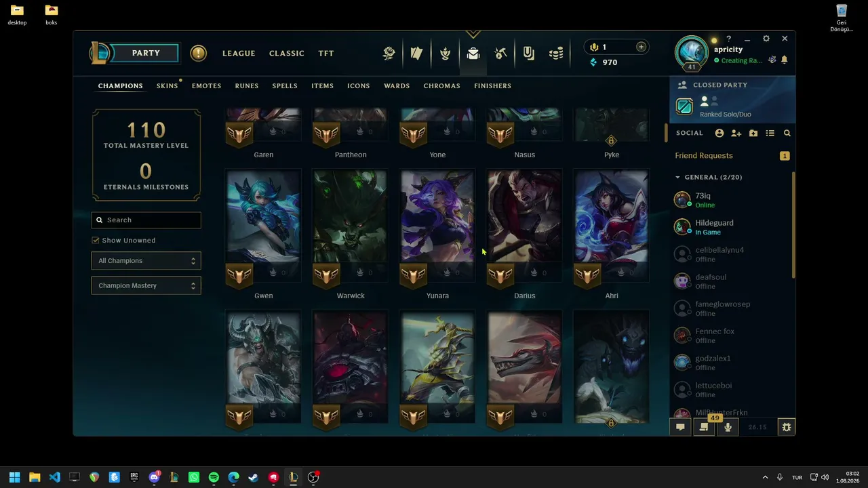The image size is (868, 488).
Task: Open the LEAGUE menu item
Action: 239,54
